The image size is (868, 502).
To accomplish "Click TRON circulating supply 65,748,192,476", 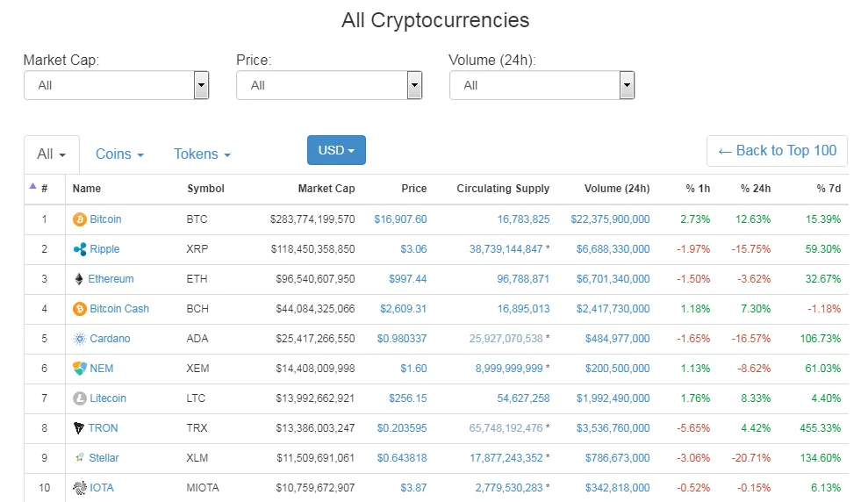I will pyautogui.click(x=506, y=428).
